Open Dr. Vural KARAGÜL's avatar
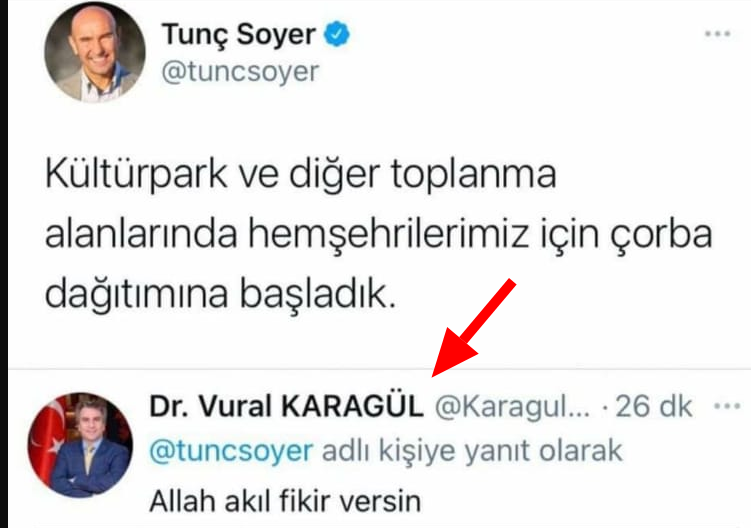The height and width of the screenshot is (528, 751). click(x=80, y=445)
